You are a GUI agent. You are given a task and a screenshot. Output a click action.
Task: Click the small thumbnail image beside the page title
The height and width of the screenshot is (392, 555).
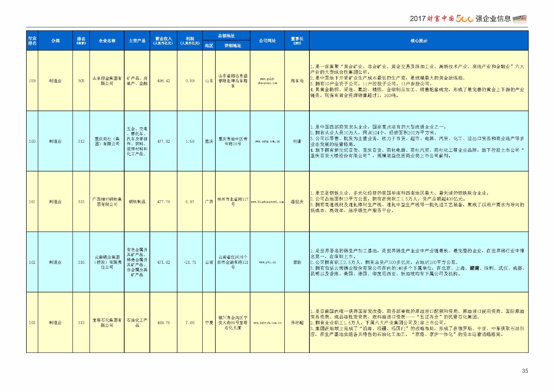click(520, 19)
